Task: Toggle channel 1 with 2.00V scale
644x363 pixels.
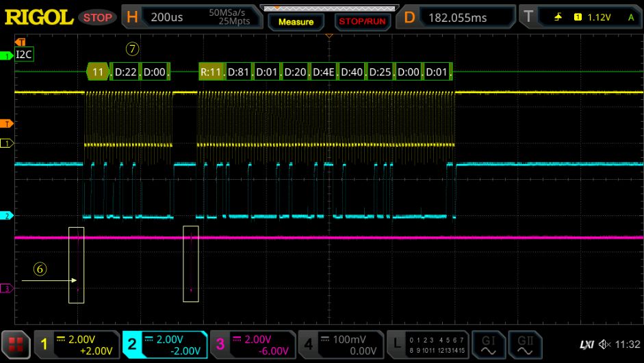Action: click(x=77, y=345)
